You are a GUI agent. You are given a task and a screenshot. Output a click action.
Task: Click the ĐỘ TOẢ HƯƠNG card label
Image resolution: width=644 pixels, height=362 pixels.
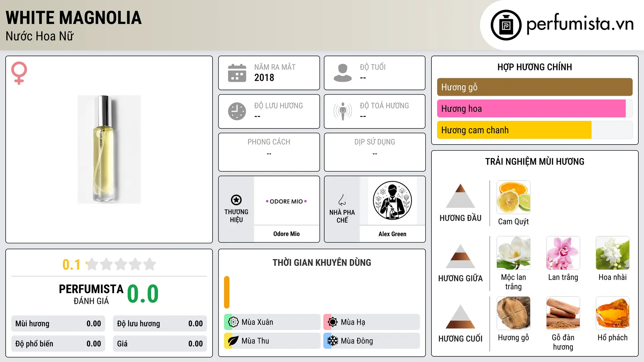pos(384,106)
